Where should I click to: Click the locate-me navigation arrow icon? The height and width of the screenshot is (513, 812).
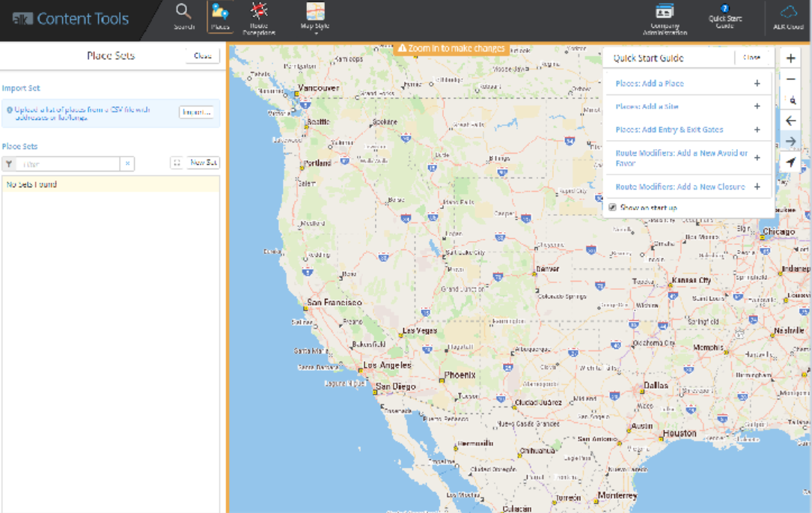790,163
